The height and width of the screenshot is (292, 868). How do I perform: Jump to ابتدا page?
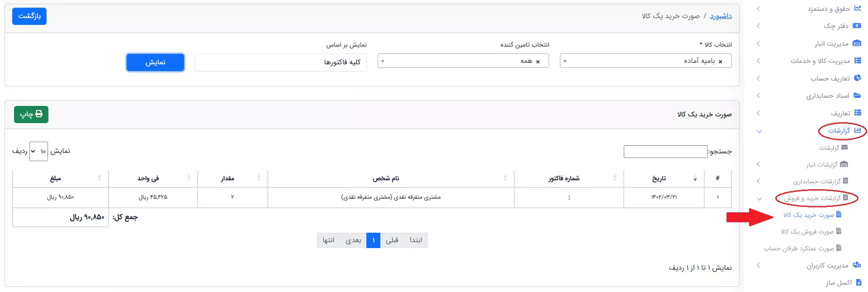click(416, 240)
